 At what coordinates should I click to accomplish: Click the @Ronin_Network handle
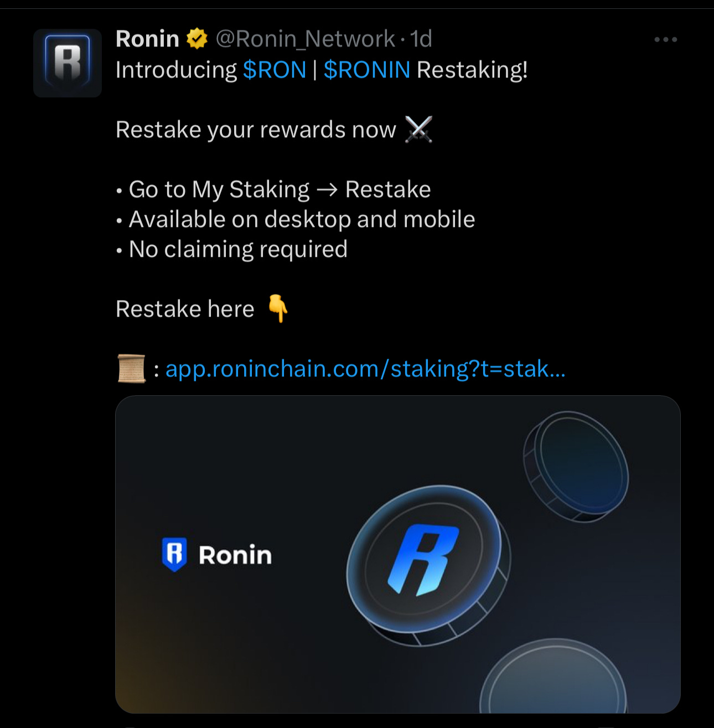305,39
